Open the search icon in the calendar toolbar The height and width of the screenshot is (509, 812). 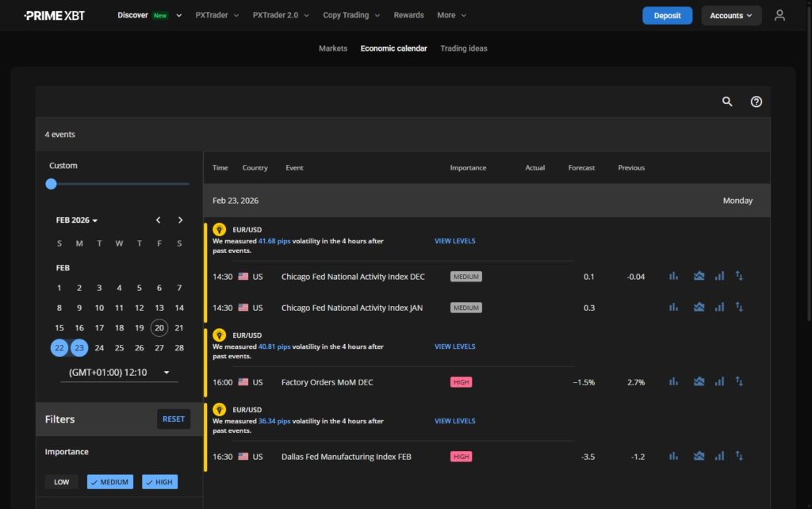pyautogui.click(x=727, y=101)
